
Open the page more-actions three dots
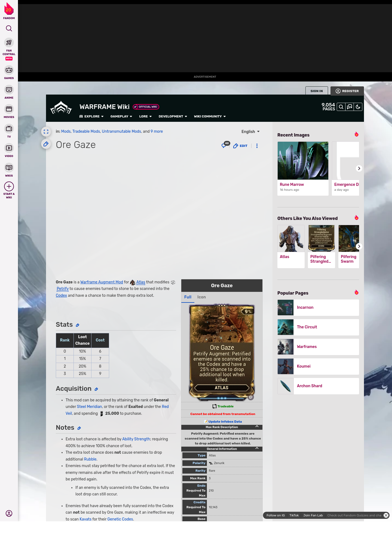coord(257,146)
